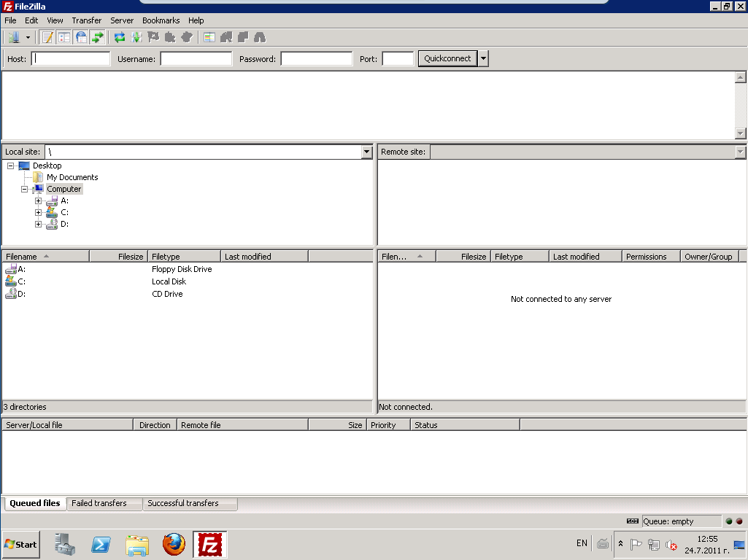Open Site Manager dropdown arrow
The image size is (748, 560).
point(28,37)
